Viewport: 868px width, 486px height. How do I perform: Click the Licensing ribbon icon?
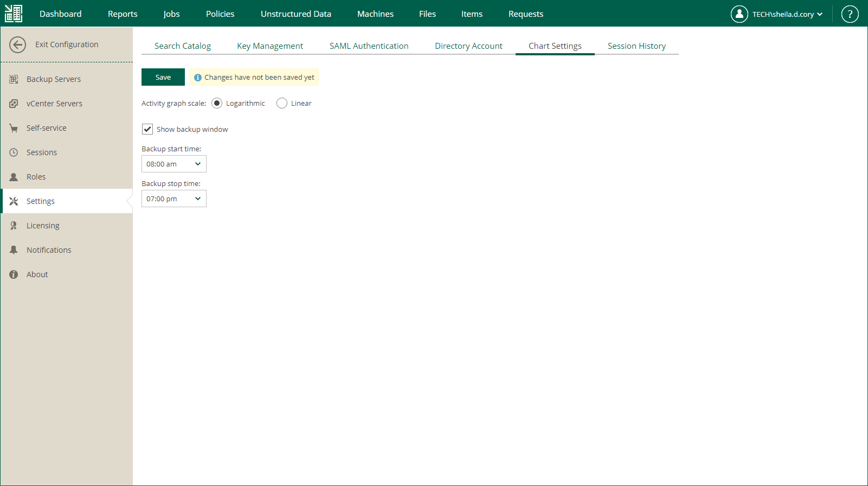click(x=14, y=226)
